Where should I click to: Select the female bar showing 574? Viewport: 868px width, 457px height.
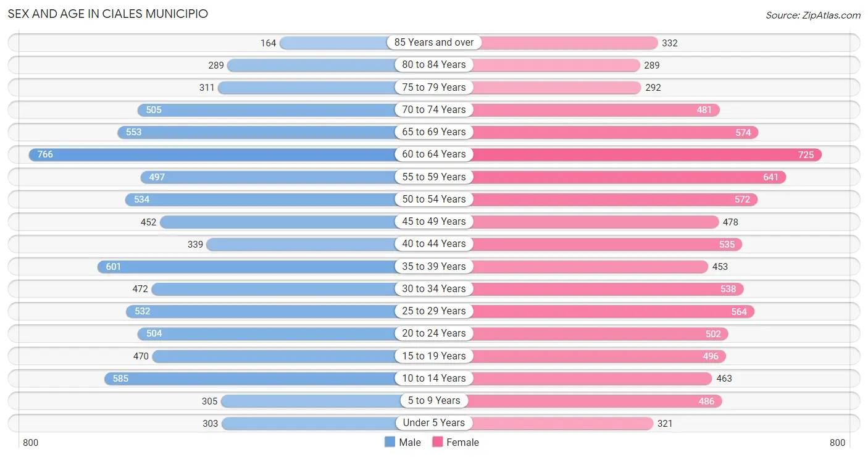pos(596,132)
